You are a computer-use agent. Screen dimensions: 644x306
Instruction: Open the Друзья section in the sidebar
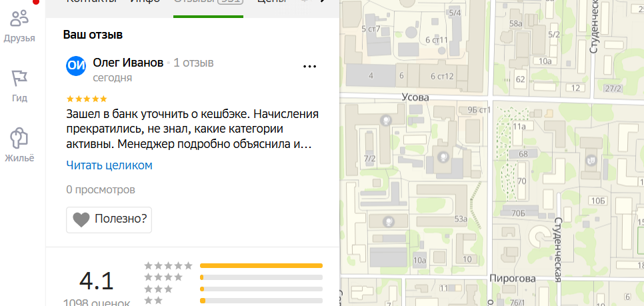click(19, 26)
